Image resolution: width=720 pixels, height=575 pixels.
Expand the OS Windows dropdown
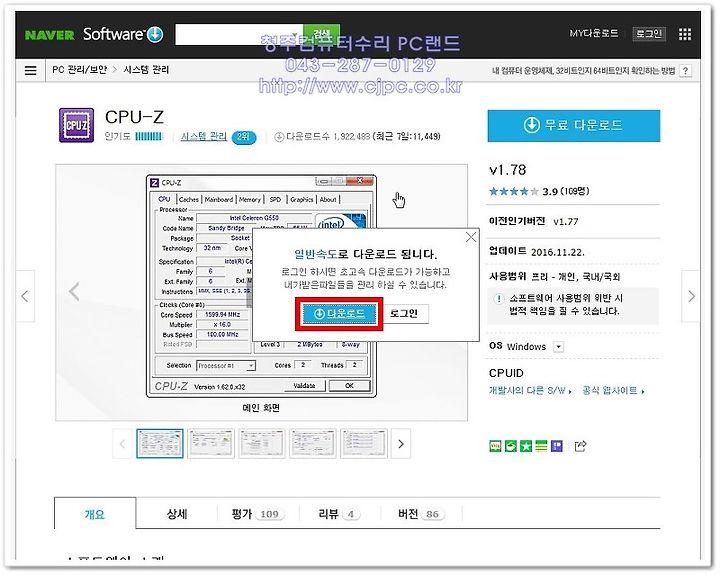pos(558,347)
